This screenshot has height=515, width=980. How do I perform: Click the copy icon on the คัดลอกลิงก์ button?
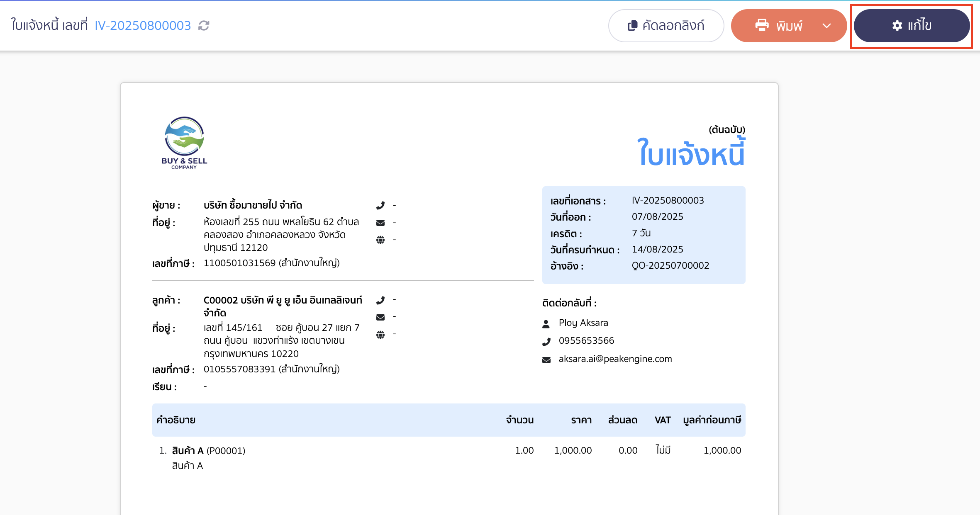click(632, 26)
